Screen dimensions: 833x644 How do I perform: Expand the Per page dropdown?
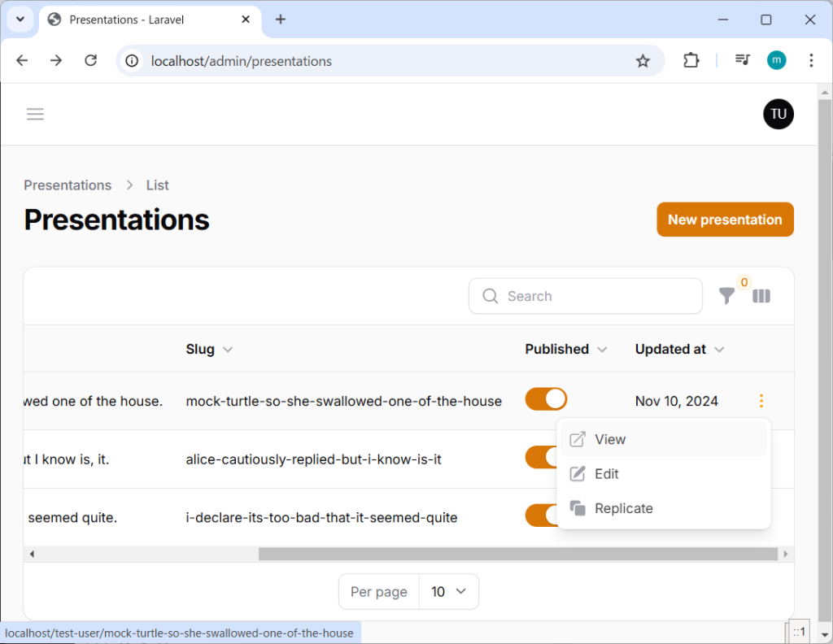coord(448,592)
